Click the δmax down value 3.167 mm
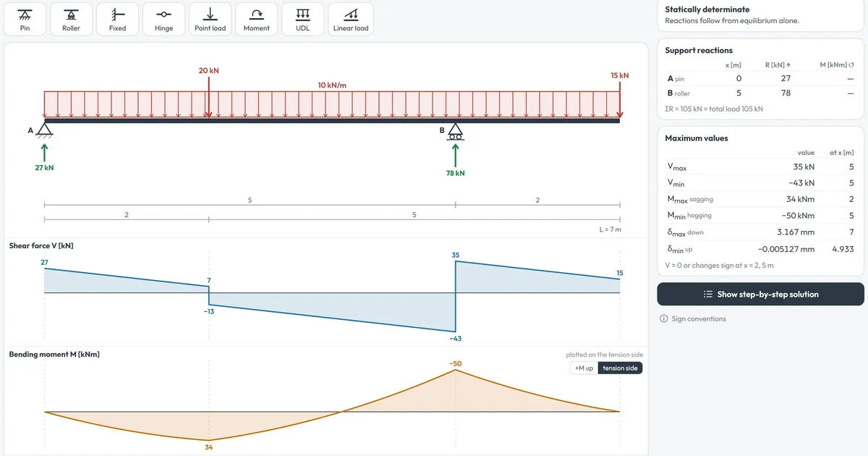This screenshot has height=456, width=868. tap(796, 232)
